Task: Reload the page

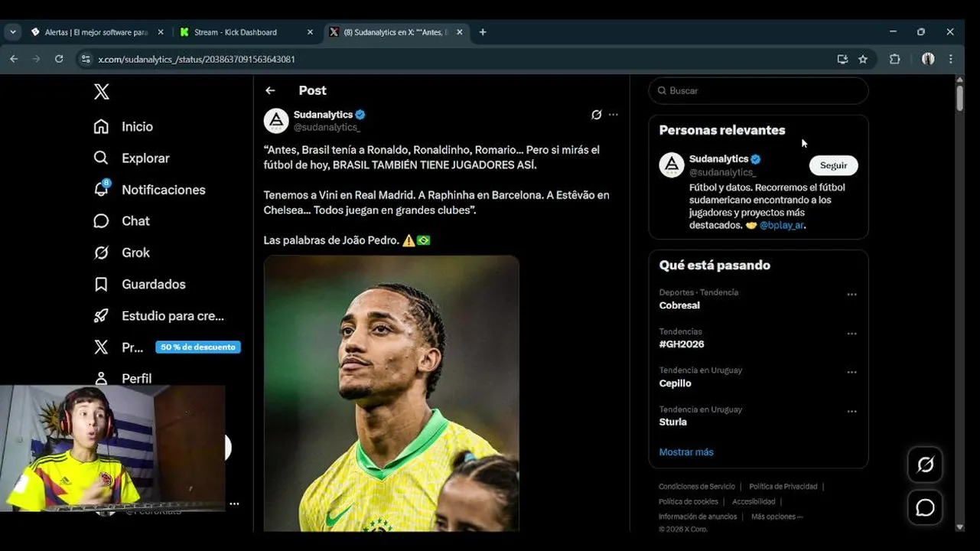Action: coord(59,59)
